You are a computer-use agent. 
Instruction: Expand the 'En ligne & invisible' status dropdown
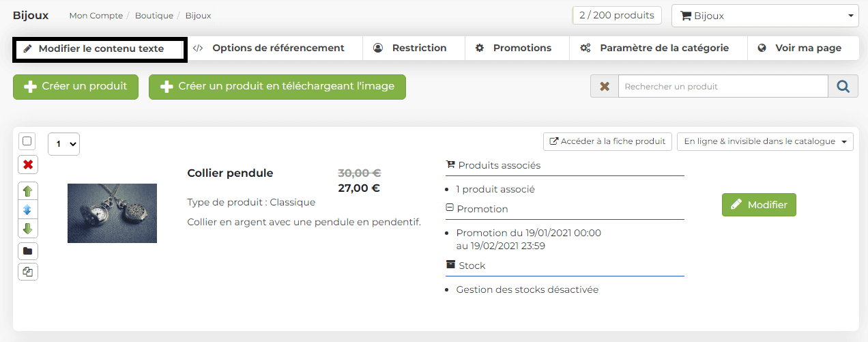765,141
